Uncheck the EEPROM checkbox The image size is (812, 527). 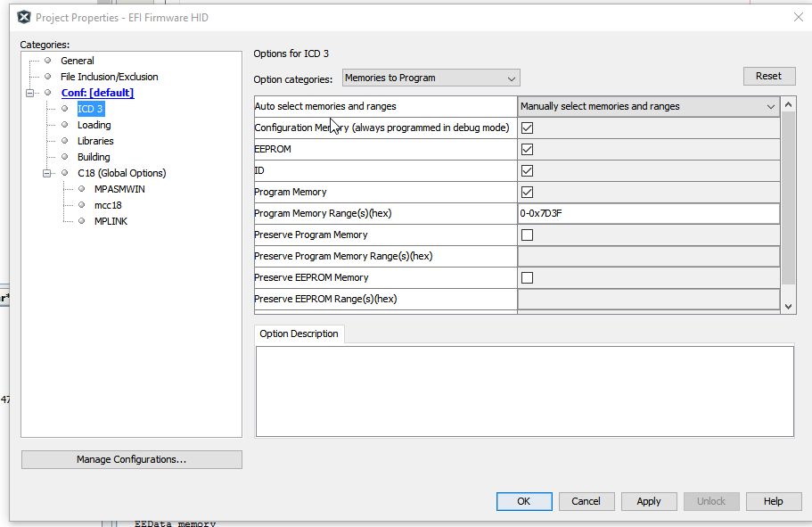click(x=527, y=149)
